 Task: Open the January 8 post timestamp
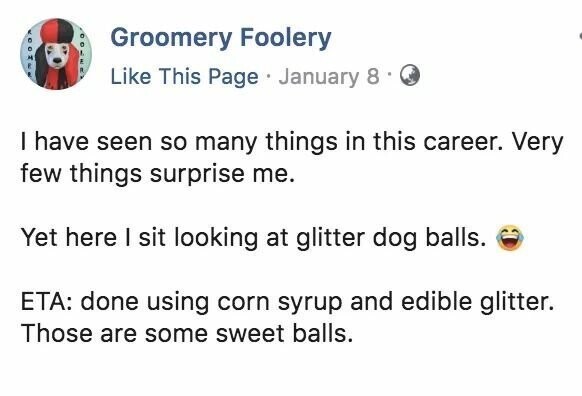(329, 77)
